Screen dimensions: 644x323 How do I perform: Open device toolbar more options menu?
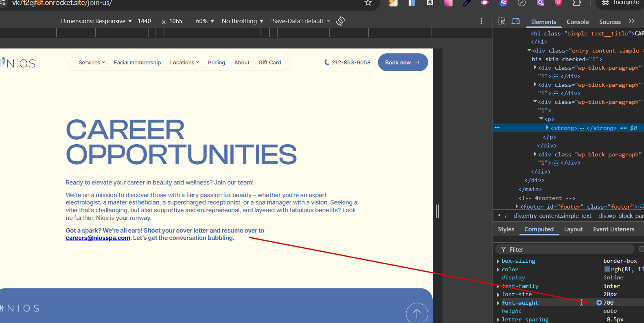point(481,21)
